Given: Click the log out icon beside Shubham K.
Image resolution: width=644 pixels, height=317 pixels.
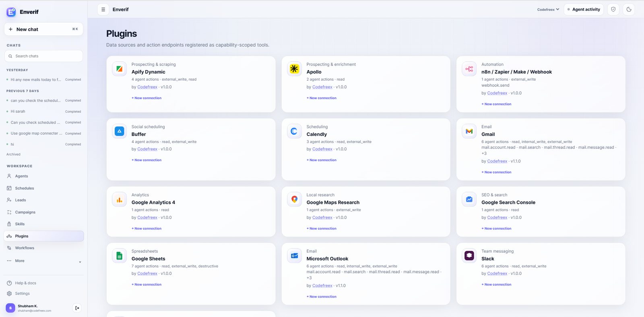Looking at the screenshot, I should click(x=77, y=308).
